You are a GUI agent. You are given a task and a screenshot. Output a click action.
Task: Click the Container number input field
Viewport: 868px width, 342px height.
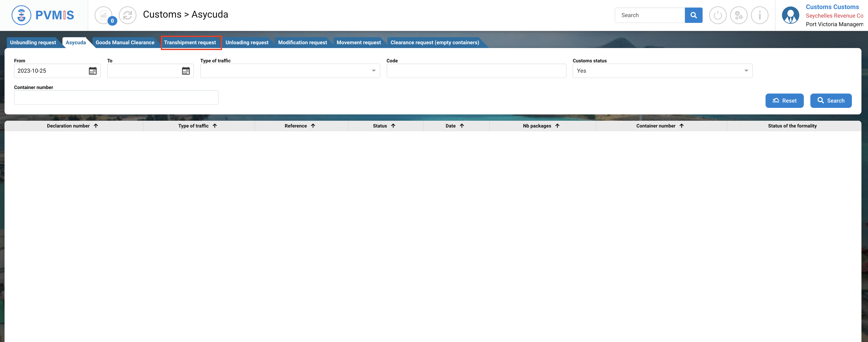116,97
